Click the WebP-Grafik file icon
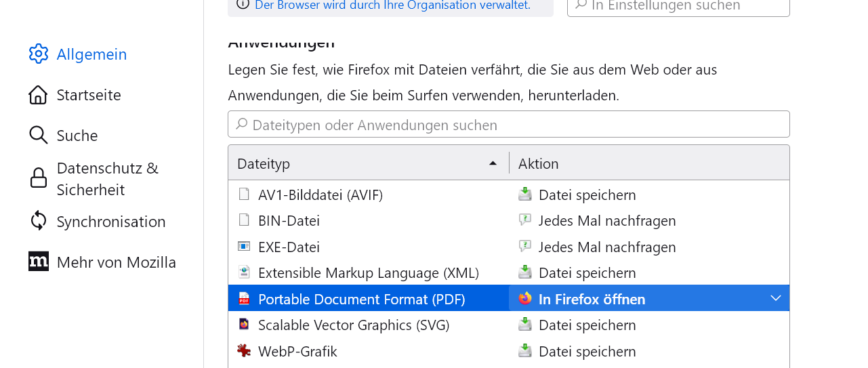868x368 pixels. (x=244, y=351)
